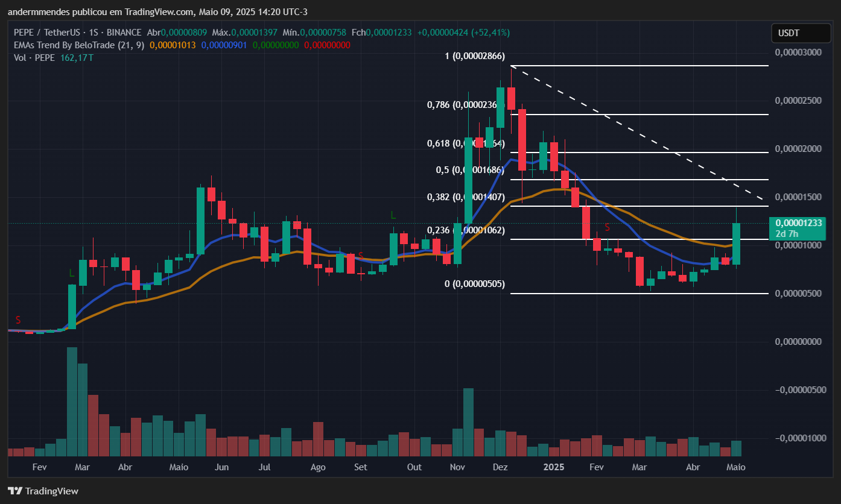
Task: Click the publication header text by andermmendes
Action: click(157, 12)
